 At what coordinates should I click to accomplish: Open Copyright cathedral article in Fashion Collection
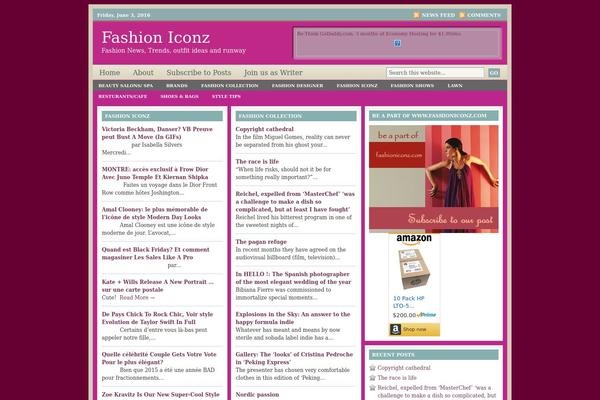tap(264, 129)
